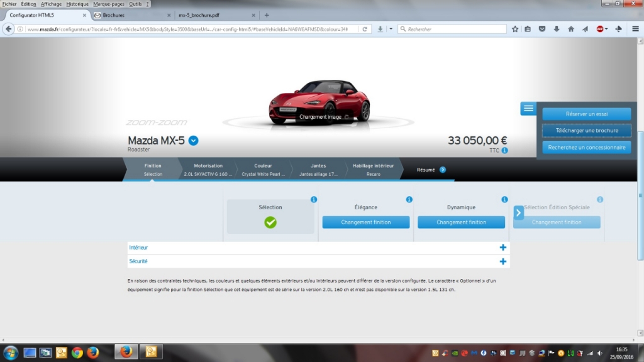Click the page scrollbar down arrow
The width and height of the screenshot is (644, 362).
(x=640, y=333)
